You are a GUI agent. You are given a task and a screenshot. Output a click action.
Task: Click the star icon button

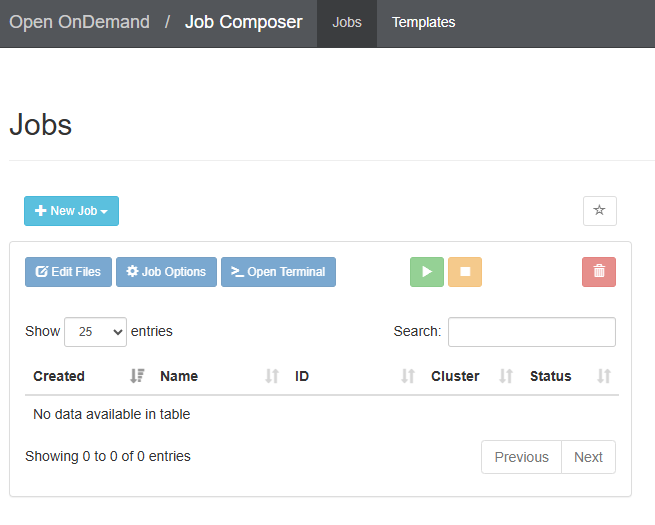pyautogui.click(x=599, y=211)
